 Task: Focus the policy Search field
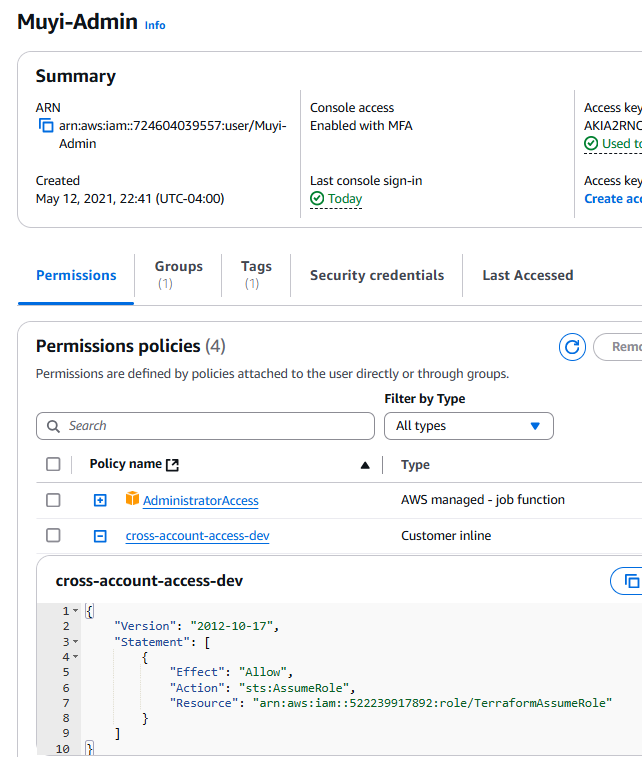point(205,426)
